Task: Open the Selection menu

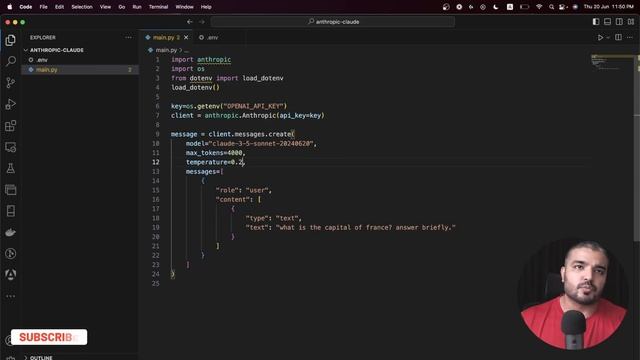Action: tap(82, 7)
